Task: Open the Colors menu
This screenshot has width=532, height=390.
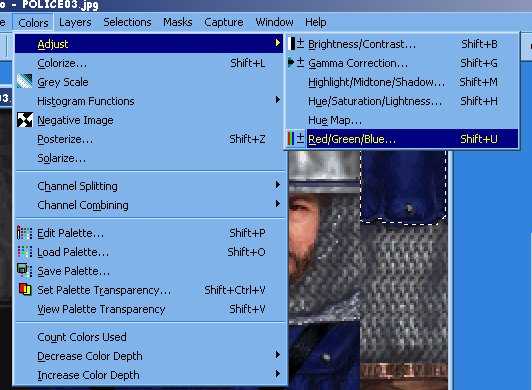Action: click(33, 23)
